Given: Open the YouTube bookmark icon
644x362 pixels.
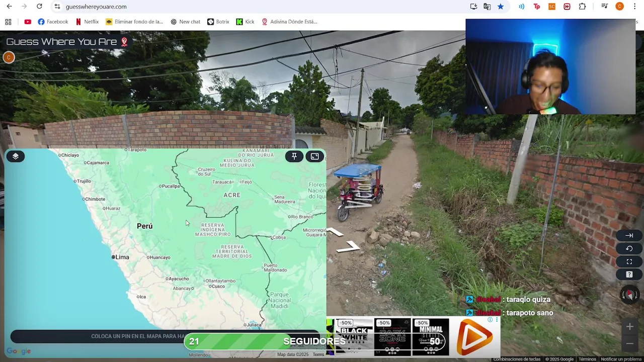Looking at the screenshot, I should coord(28,22).
